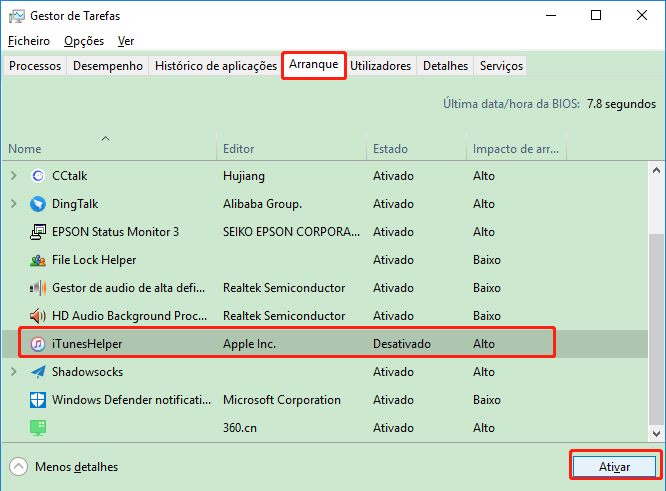Expand the Shadowsocks startup entry

point(14,372)
